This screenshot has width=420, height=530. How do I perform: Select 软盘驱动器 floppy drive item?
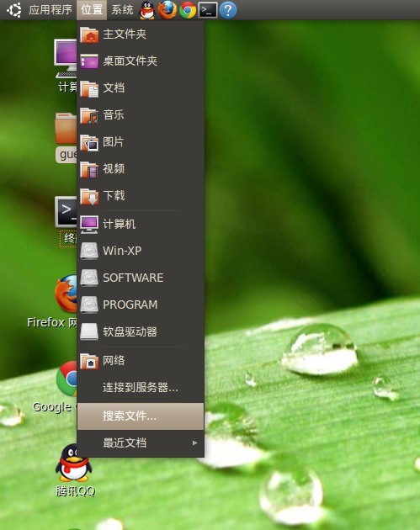141,332
